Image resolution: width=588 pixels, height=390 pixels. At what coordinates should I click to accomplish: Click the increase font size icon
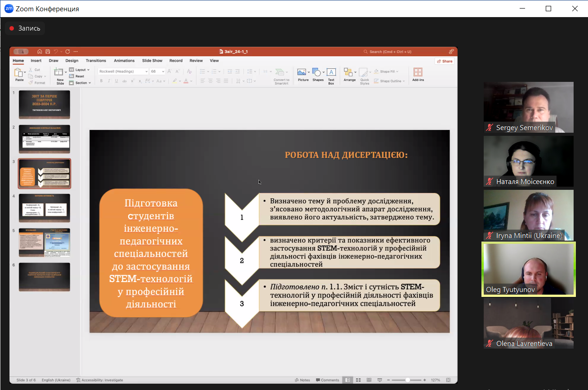tap(169, 71)
